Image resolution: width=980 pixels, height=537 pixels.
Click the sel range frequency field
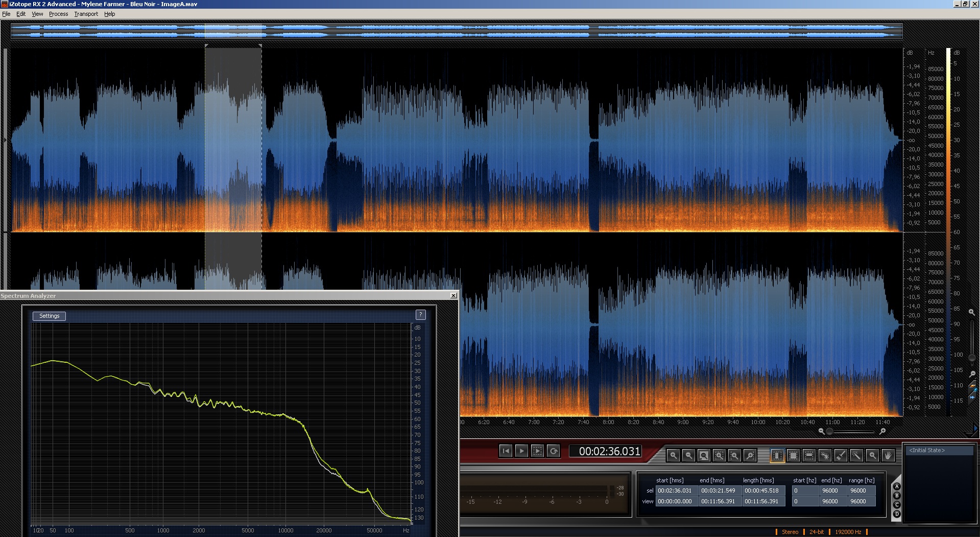click(x=862, y=491)
